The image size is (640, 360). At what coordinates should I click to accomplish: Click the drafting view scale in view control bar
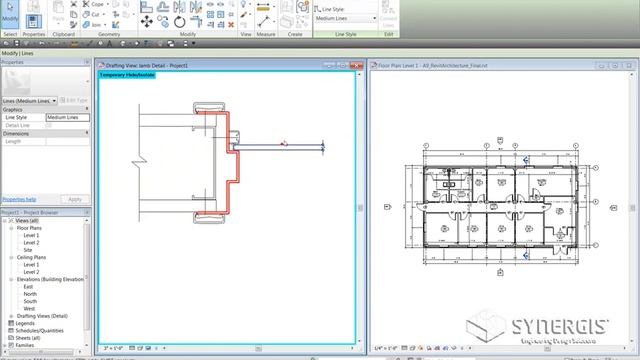pyautogui.click(x=113, y=349)
